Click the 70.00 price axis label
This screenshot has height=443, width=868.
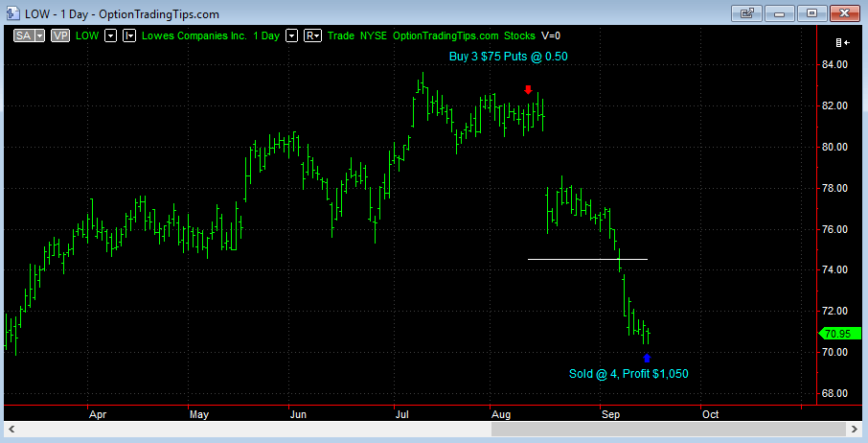click(x=834, y=352)
